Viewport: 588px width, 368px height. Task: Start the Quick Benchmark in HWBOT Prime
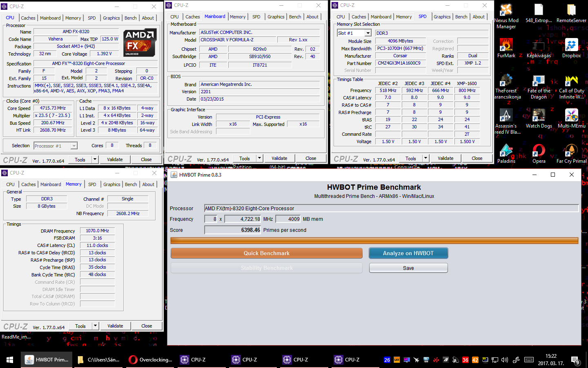(x=267, y=253)
